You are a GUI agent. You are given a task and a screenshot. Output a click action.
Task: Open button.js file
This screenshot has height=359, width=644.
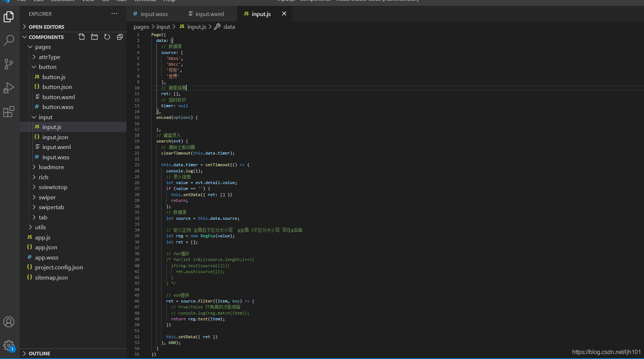[x=73, y=77]
